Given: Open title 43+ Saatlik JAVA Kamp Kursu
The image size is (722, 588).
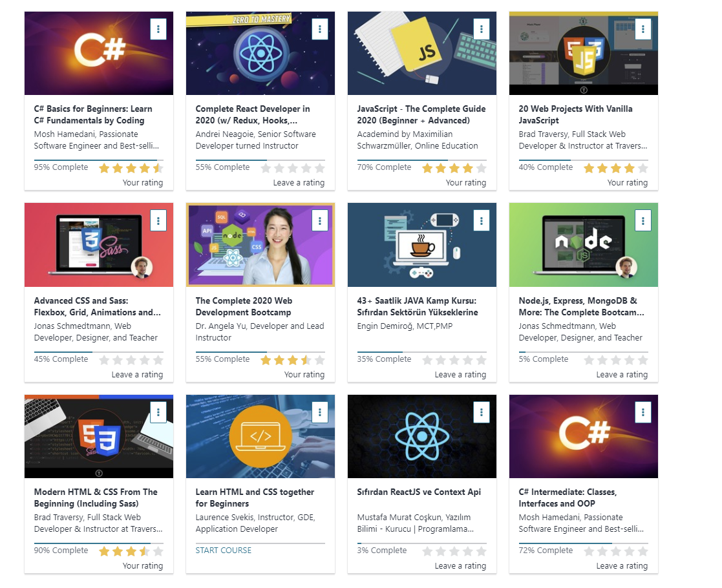Looking at the screenshot, I should 418,307.
